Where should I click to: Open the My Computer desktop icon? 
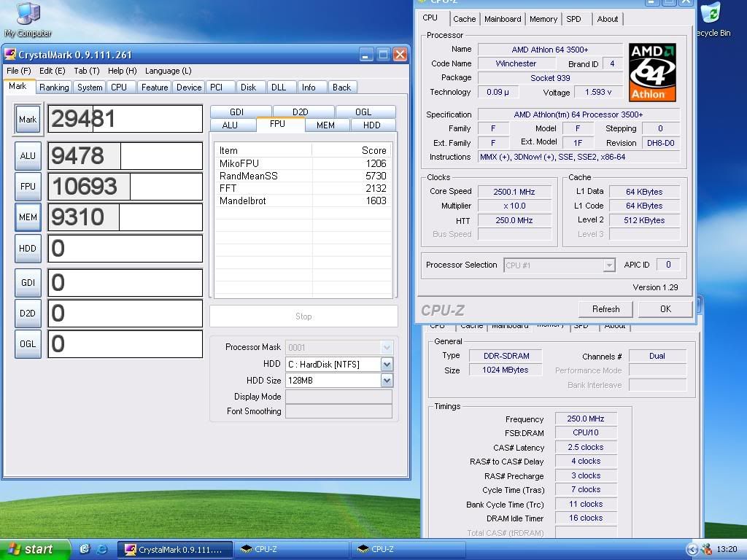pyautogui.click(x=28, y=15)
